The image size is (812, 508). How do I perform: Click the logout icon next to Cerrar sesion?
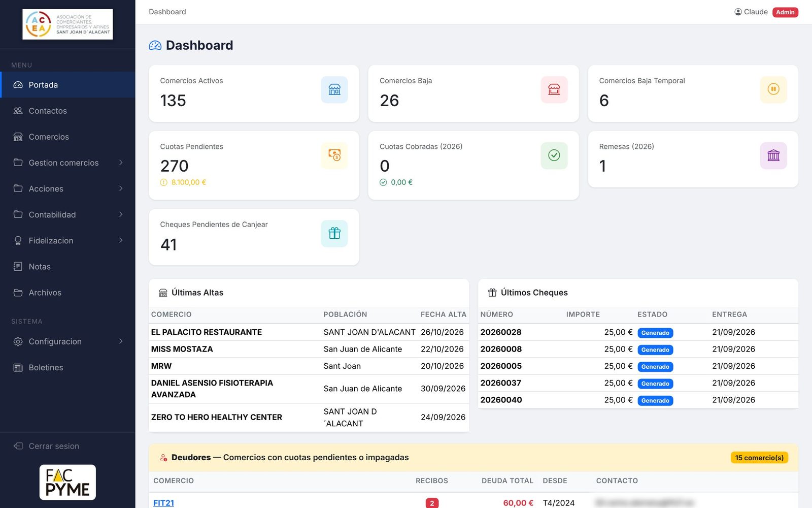point(18,446)
